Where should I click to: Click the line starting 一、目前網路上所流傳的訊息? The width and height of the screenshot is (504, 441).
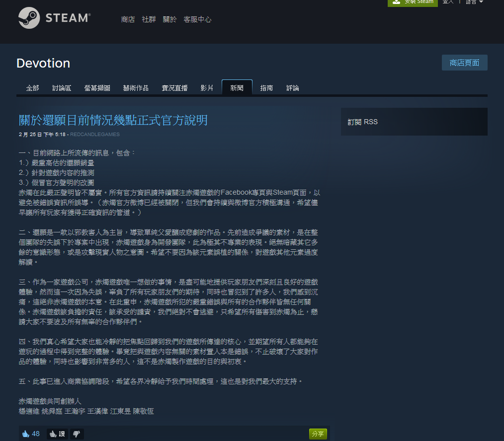(x=77, y=153)
